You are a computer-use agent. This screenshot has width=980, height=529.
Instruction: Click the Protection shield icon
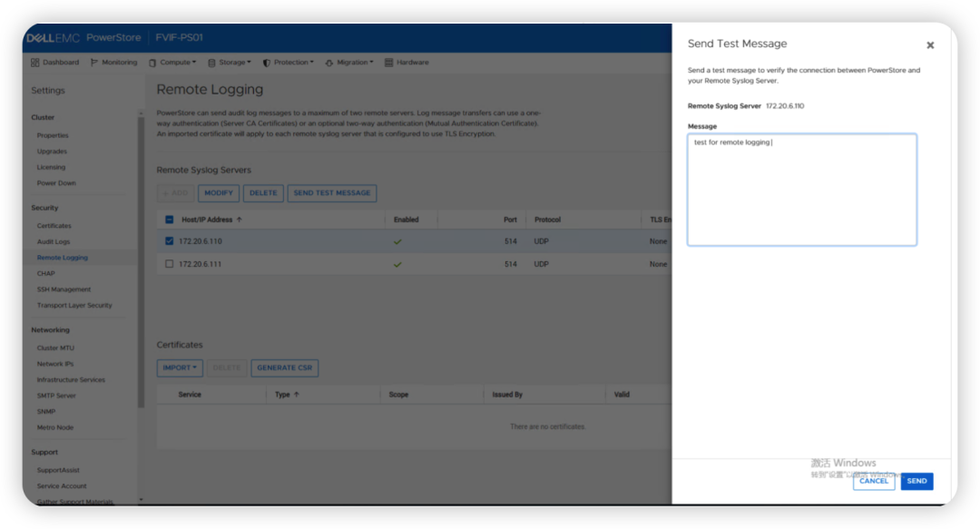click(267, 63)
